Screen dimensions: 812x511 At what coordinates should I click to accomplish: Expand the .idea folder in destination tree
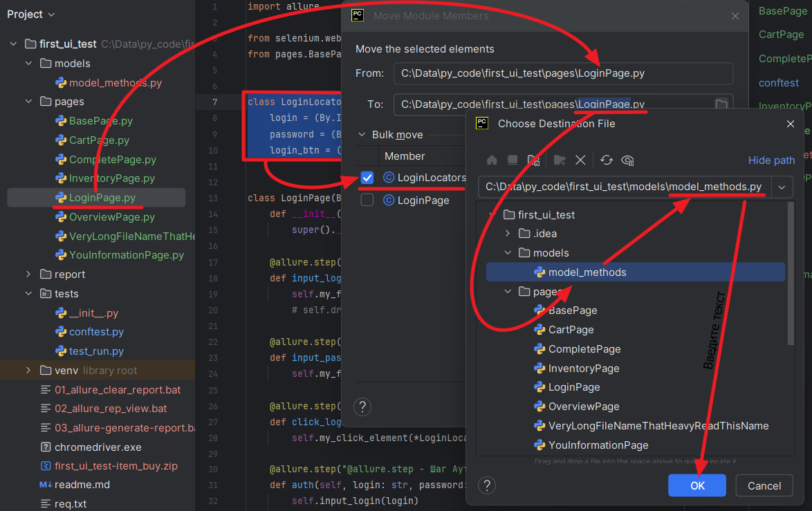point(508,234)
